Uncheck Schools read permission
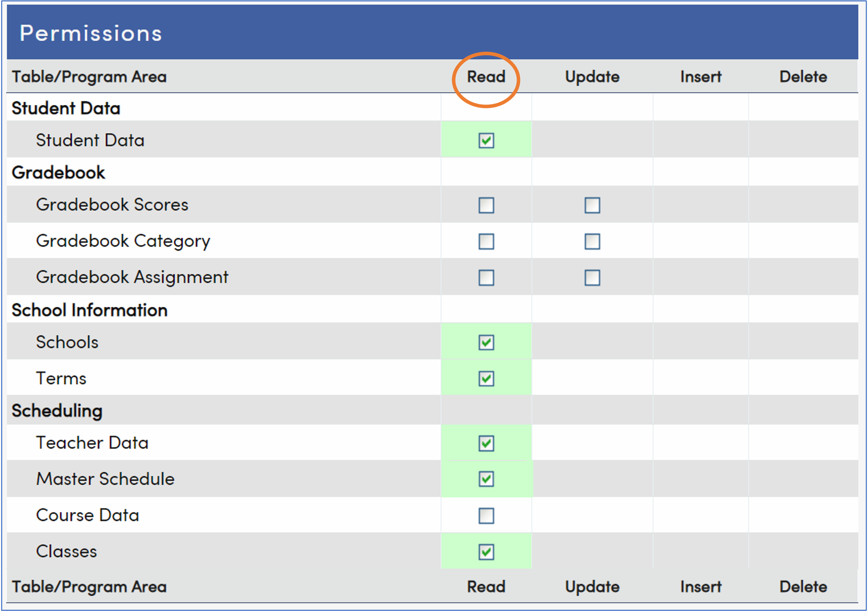Screen dimensions: 868x611 pyautogui.click(x=486, y=343)
